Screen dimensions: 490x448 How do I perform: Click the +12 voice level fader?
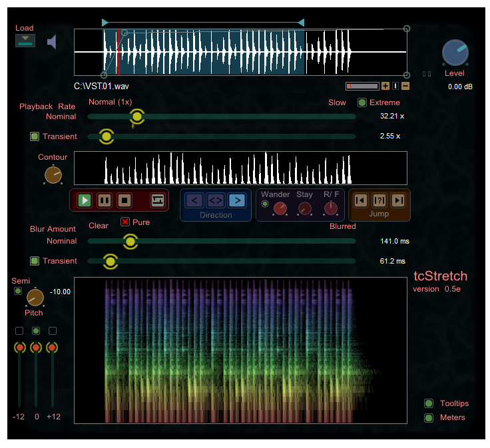click(52, 347)
